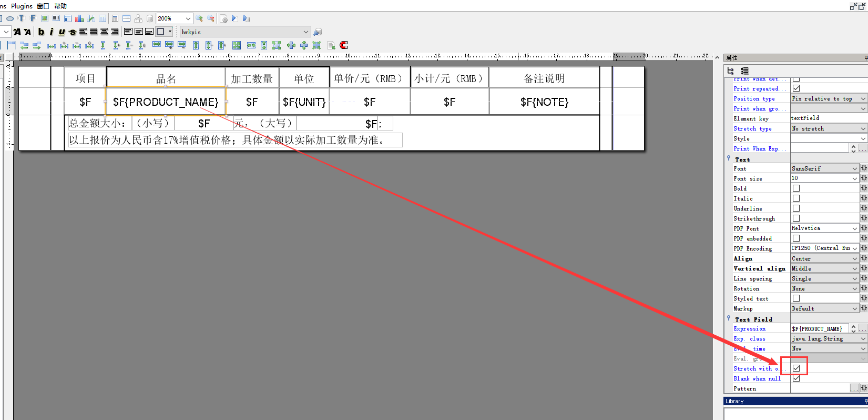The image size is (868, 420).
Task: Select the barcode element tool
Action: [56, 18]
